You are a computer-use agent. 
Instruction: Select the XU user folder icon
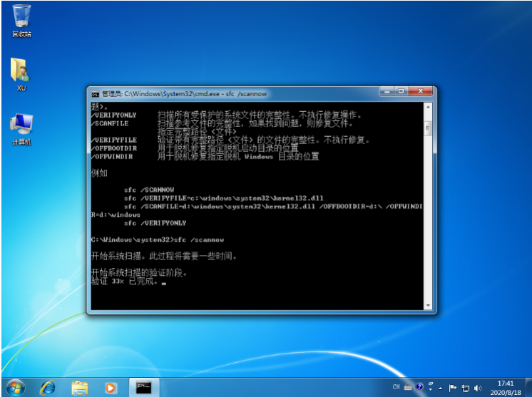pyautogui.click(x=21, y=71)
